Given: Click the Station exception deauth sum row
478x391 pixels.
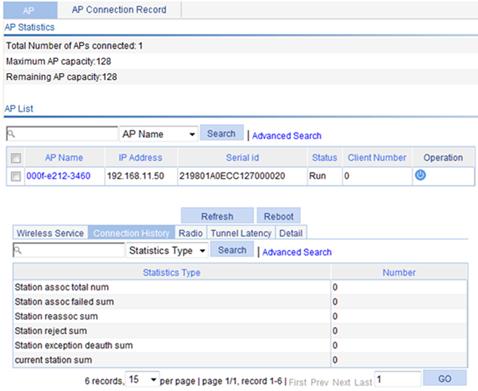Looking at the screenshot, I should point(240,345).
